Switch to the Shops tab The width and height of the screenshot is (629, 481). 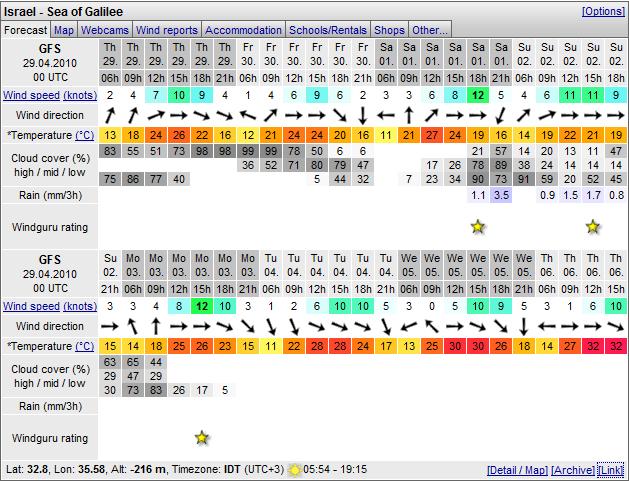(389, 30)
